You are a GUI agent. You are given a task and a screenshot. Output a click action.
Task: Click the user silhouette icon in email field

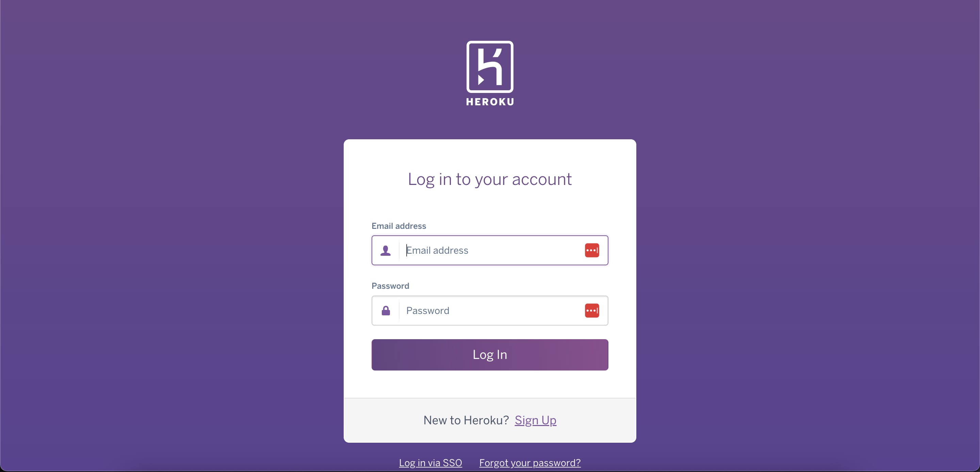386,250
